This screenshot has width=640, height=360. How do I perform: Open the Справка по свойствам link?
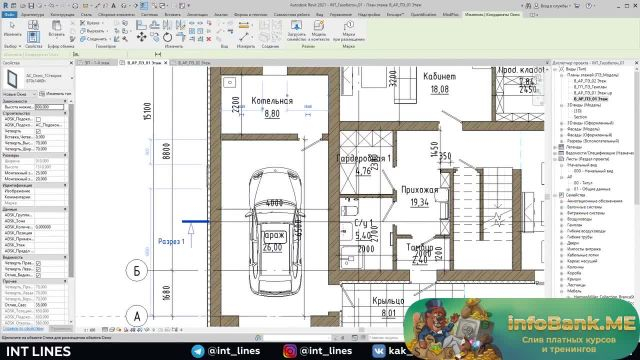pyautogui.click(x=23, y=329)
